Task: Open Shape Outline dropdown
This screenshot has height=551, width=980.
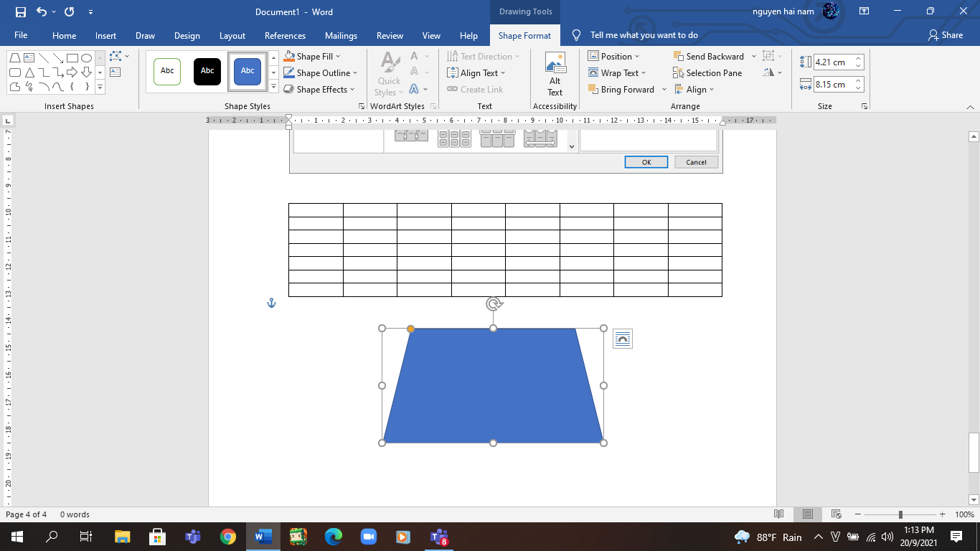Action: pyautogui.click(x=320, y=73)
